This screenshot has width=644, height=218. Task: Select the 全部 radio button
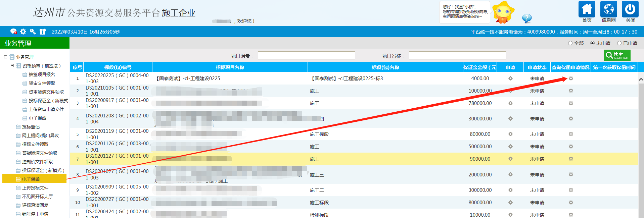pos(570,43)
